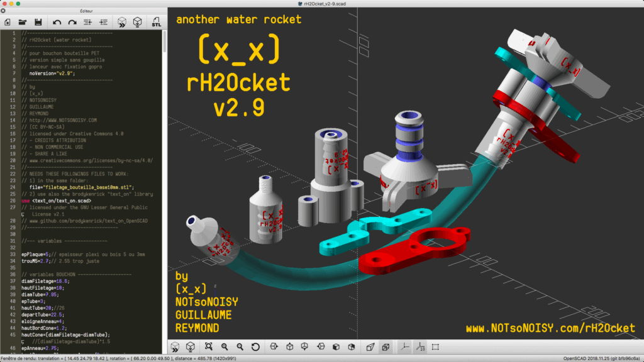The width and height of the screenshot is (644, 362).
Task: Fit the whole model with View All
Action: point(209,347)
